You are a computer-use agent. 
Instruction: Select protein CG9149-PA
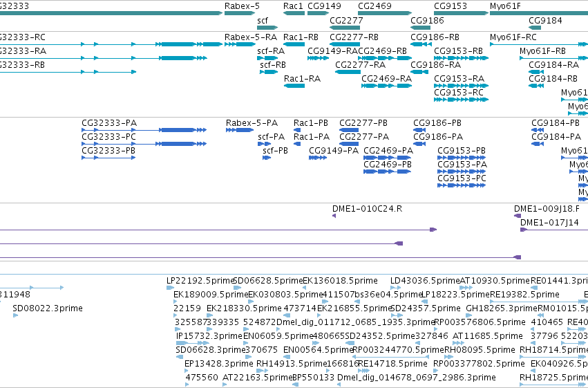point(318,158)
